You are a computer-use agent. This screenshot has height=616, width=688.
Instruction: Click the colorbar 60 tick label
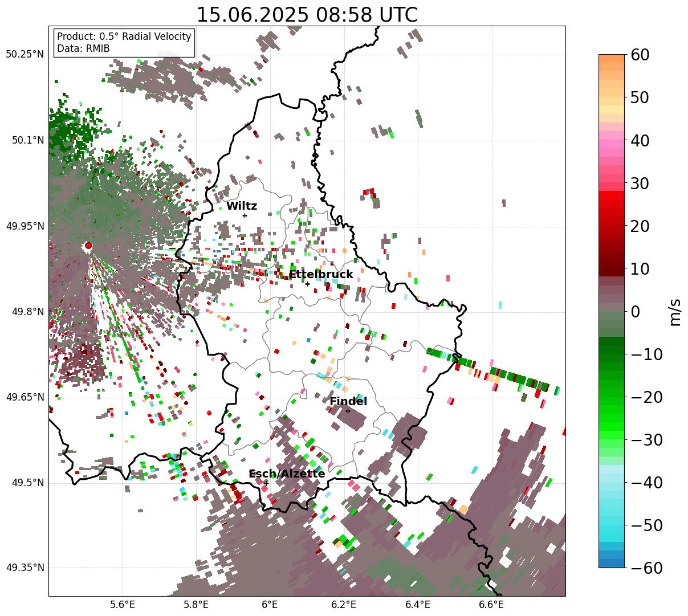[x=639, y=55]
